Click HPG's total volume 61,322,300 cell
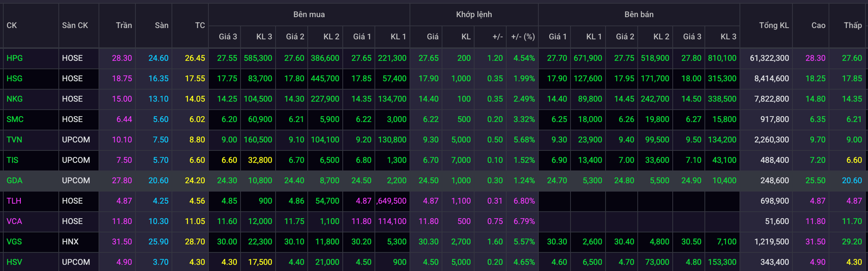The image size is (868, 271). coord(769,58)
